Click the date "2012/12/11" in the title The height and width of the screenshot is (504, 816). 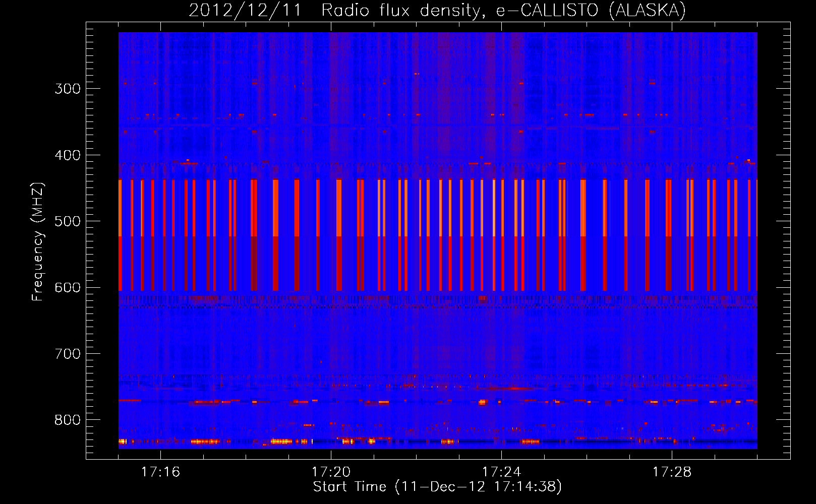(x=245, y=11)
